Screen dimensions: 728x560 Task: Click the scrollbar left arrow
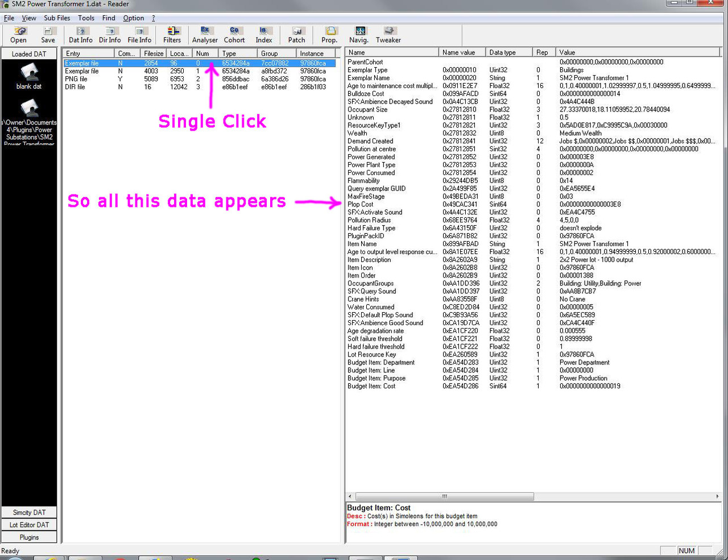coord(350,496)
